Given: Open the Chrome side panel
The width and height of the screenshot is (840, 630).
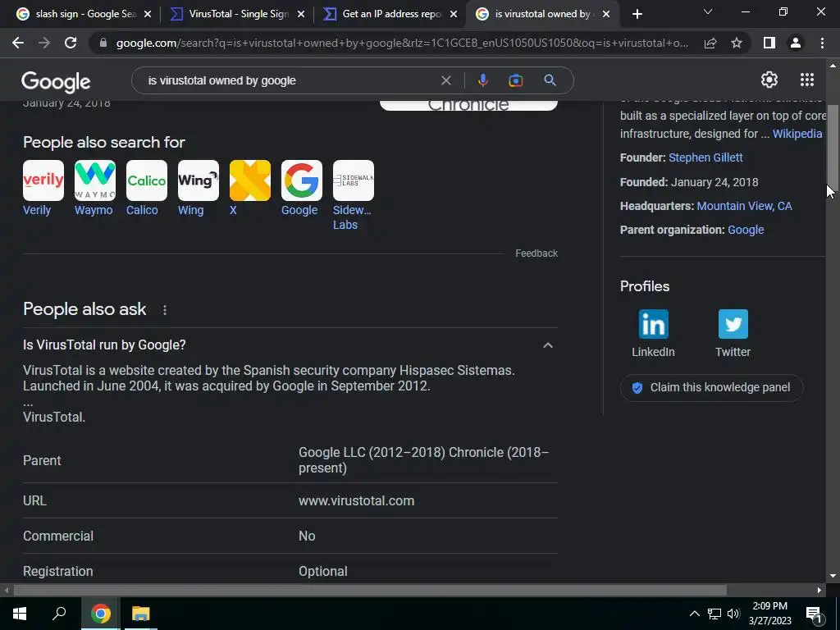Looking at the screenshot, I should pos(769,43).
